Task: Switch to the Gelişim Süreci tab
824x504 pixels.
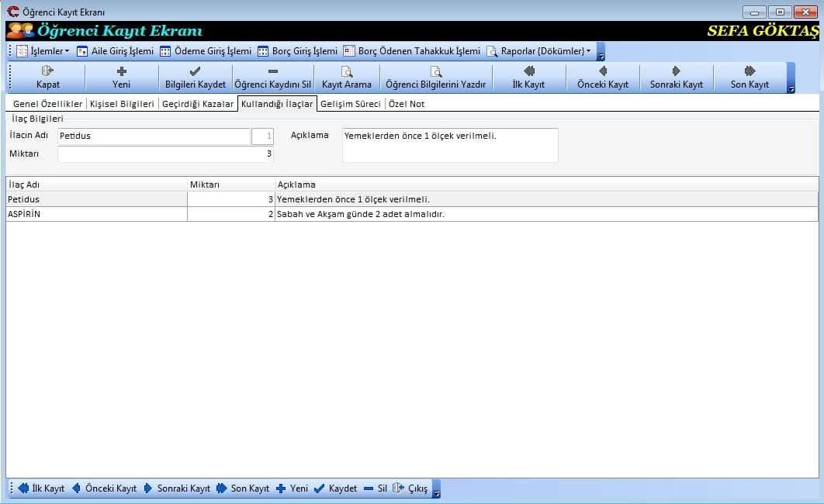Action: [351, 104]
